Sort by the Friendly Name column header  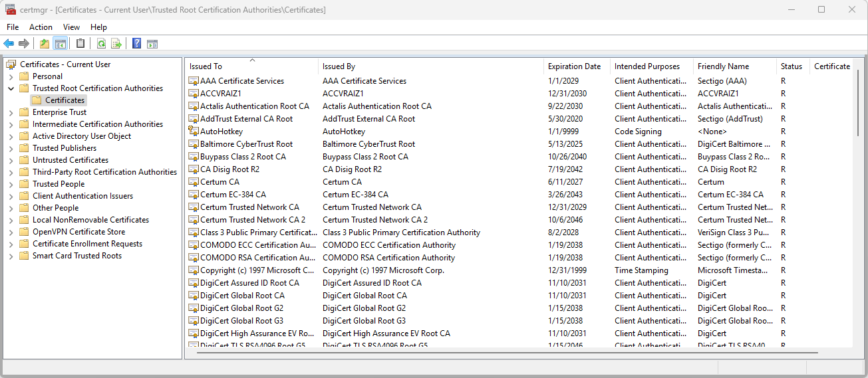coord(734,66)
